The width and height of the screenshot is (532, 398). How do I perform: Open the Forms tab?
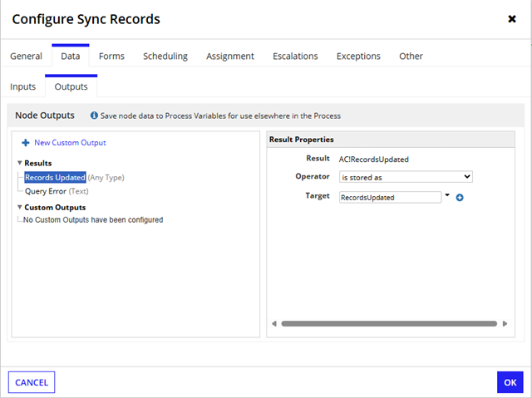tap(111, 57)
